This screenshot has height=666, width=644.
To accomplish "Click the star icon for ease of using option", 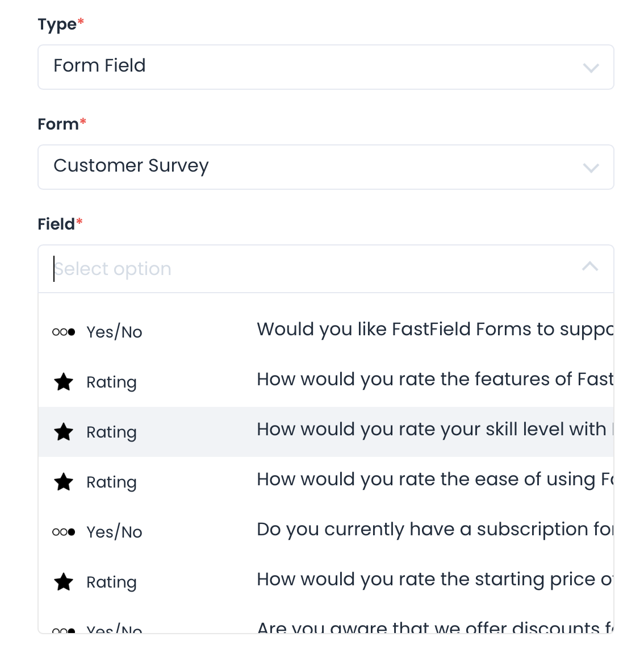I will 64,482.
